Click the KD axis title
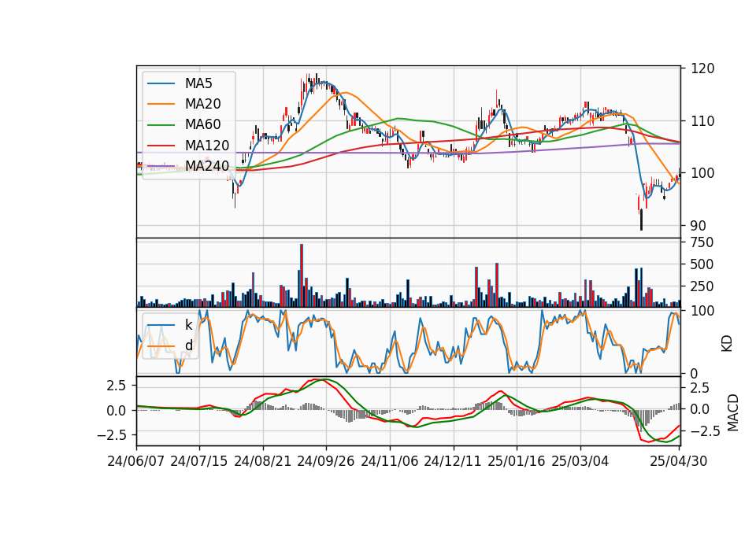756x543 pixels. tap(727, 343)
